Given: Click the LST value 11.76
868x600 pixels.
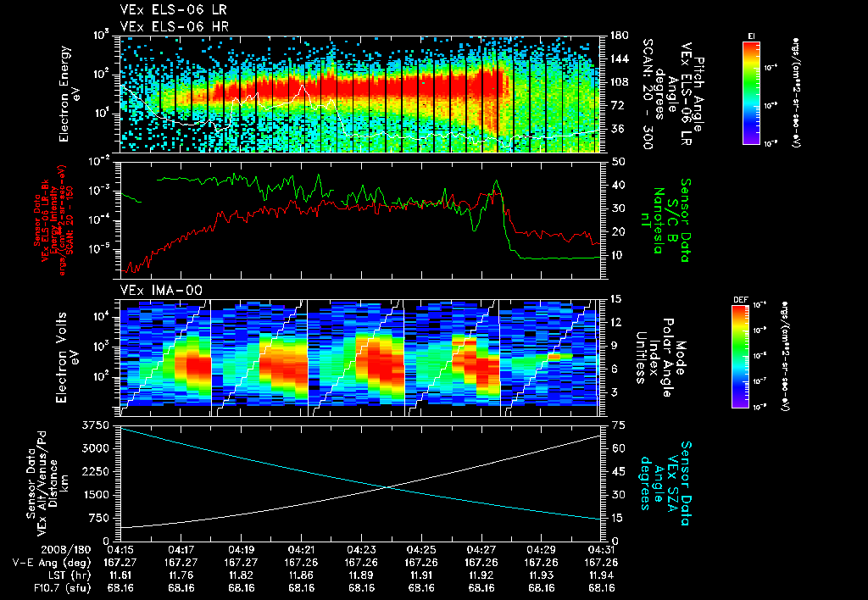Looking at the screenshot, I should (181, 575).
